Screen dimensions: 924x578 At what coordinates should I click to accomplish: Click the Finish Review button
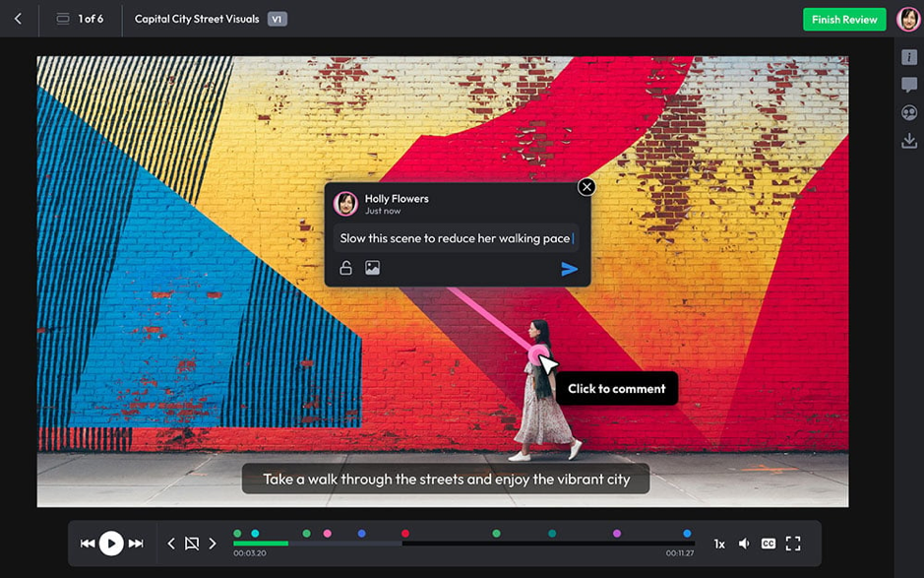click(x=844, y=19)
